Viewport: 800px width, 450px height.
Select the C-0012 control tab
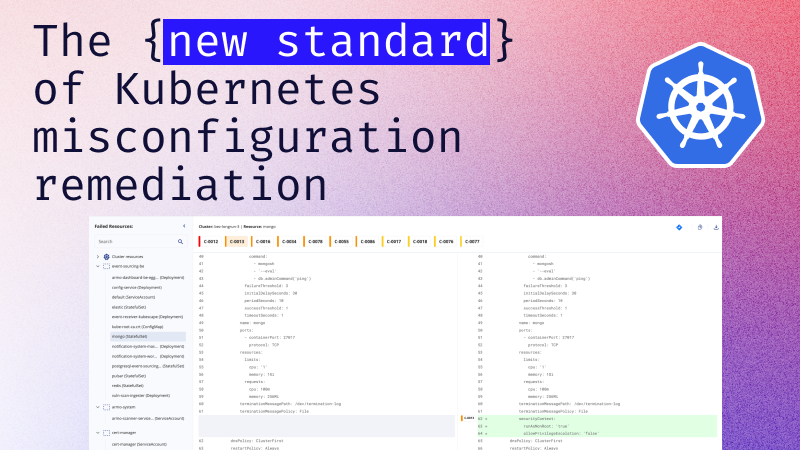(x=210, y=242)
